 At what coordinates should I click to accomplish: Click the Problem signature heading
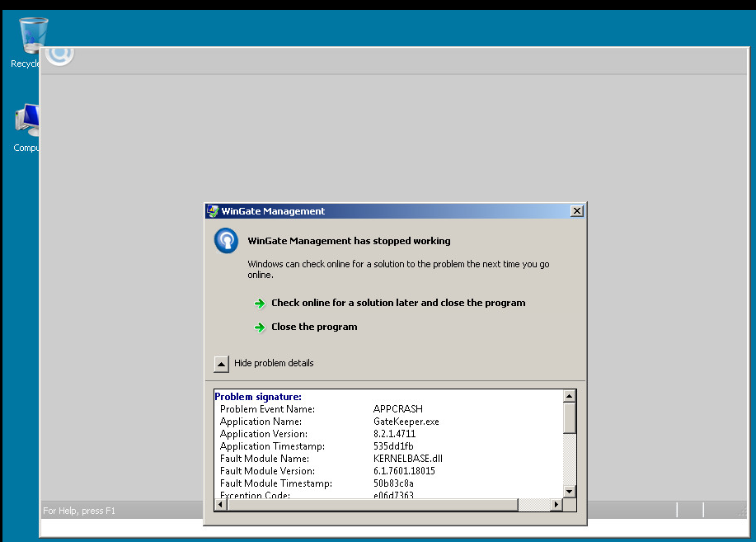[x=258, y=397]
